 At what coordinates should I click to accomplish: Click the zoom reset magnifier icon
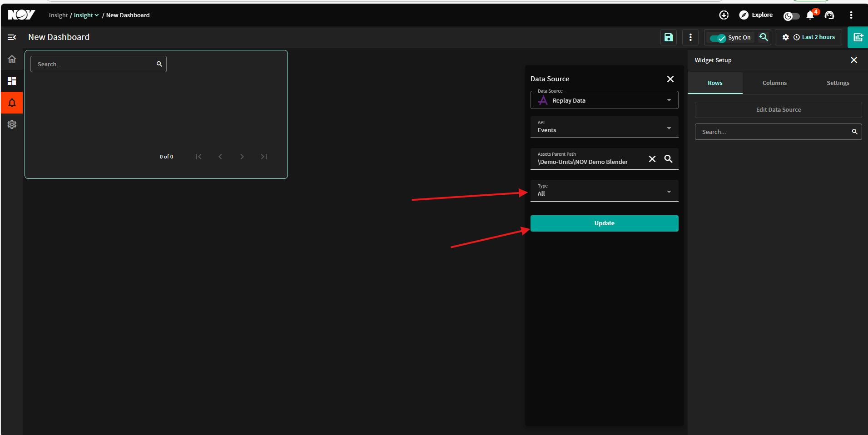[x=764, y=37]
